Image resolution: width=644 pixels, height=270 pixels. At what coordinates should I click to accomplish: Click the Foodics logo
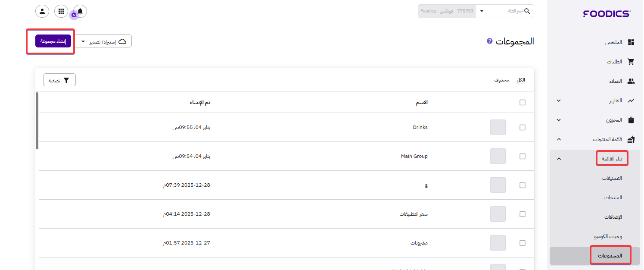607,14
